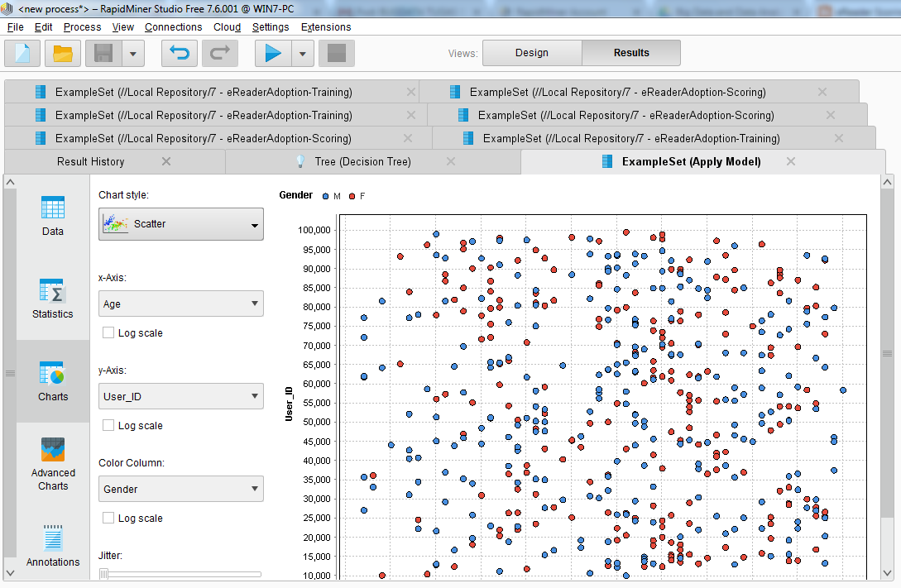Viewport: 901px width, 588px height.
Task: Change the x-Axis from Age dropdown
Action: (180, 304)
